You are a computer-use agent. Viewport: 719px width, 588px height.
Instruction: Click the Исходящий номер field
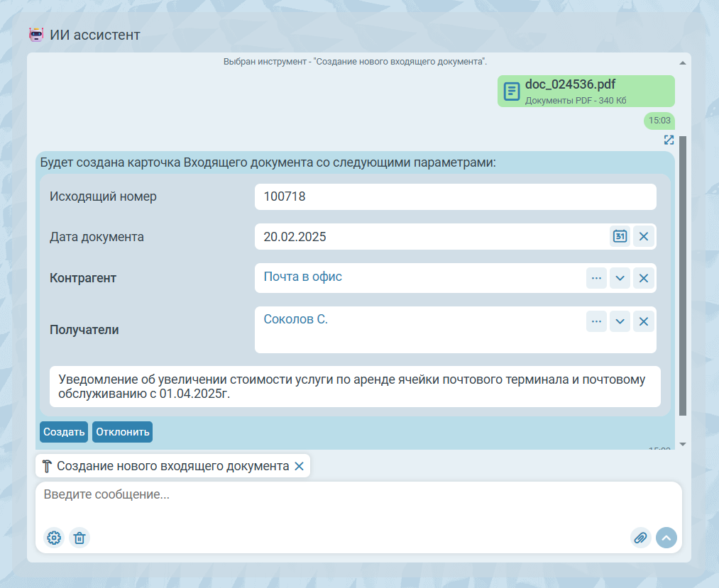[x=454, y=196]
